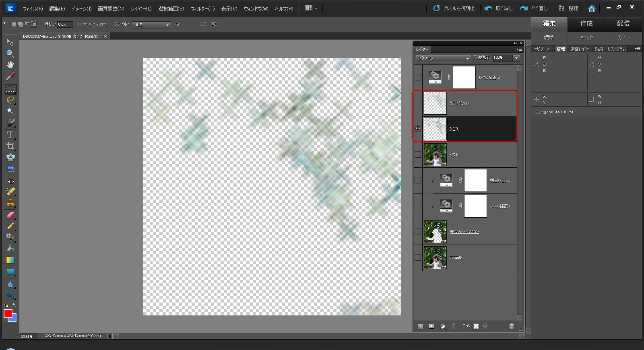644x350 pixels.
Task: Click the red foreground color swatch
Action: coord(8,313)
